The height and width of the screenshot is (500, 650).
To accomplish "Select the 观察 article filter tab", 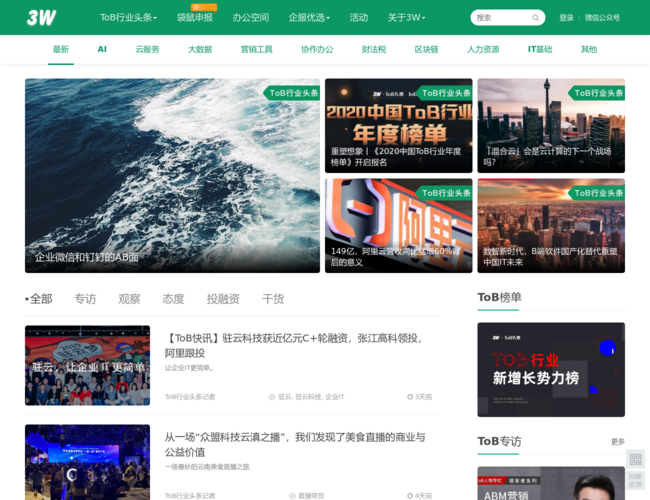I will click(x=129, y=299).
